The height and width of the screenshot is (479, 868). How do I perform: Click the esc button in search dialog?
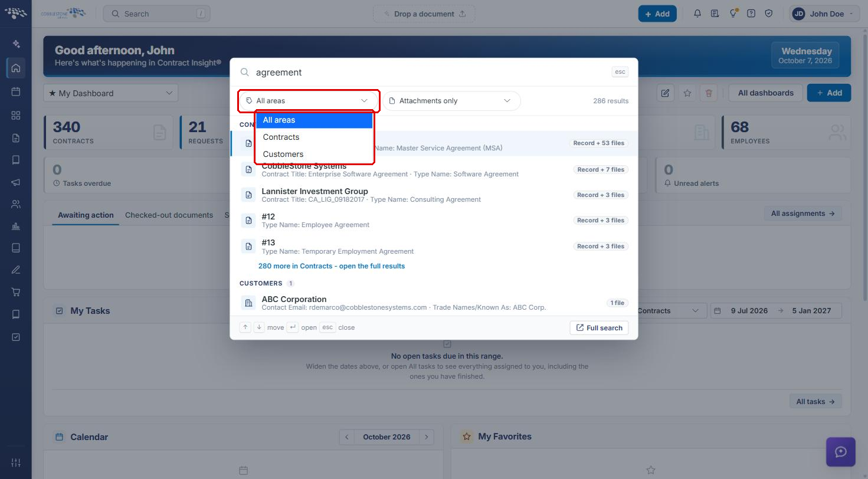[620, 72]
